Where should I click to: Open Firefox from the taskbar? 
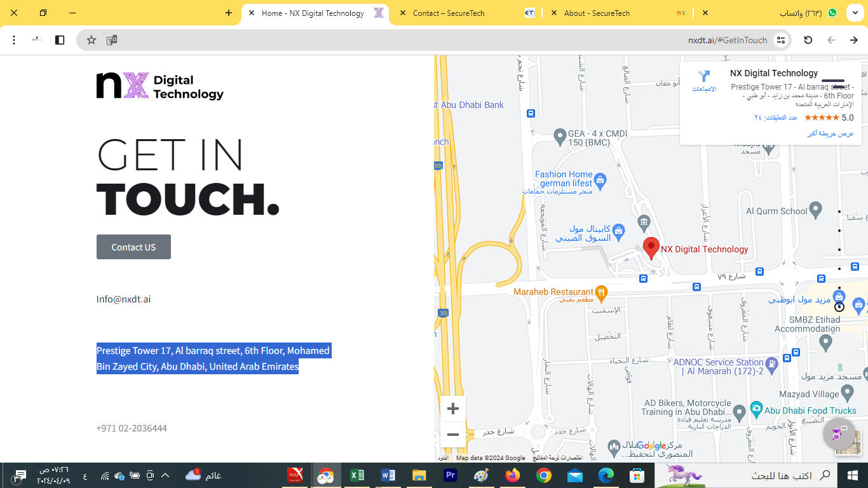[x=512, y=475]
